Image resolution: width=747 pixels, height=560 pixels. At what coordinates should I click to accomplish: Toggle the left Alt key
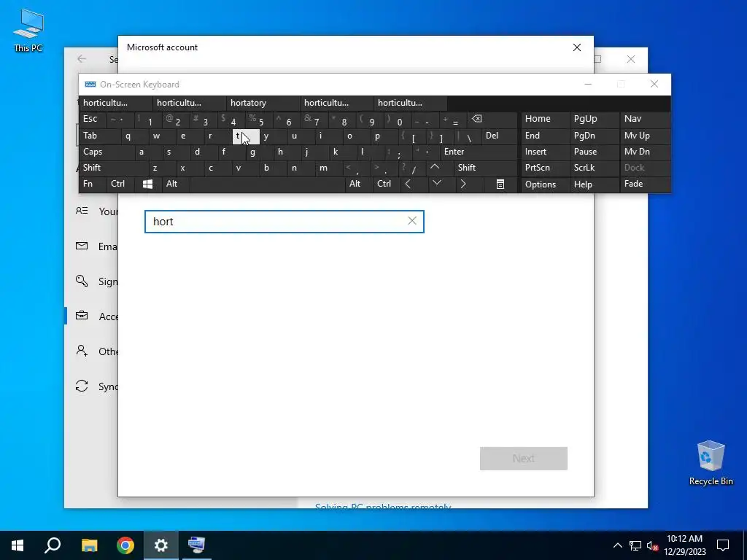176,184
